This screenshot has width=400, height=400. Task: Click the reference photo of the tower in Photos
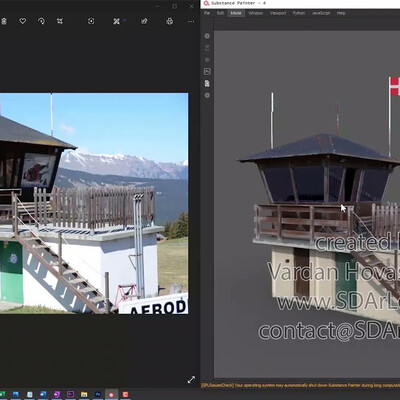click(x=94, y=203)
